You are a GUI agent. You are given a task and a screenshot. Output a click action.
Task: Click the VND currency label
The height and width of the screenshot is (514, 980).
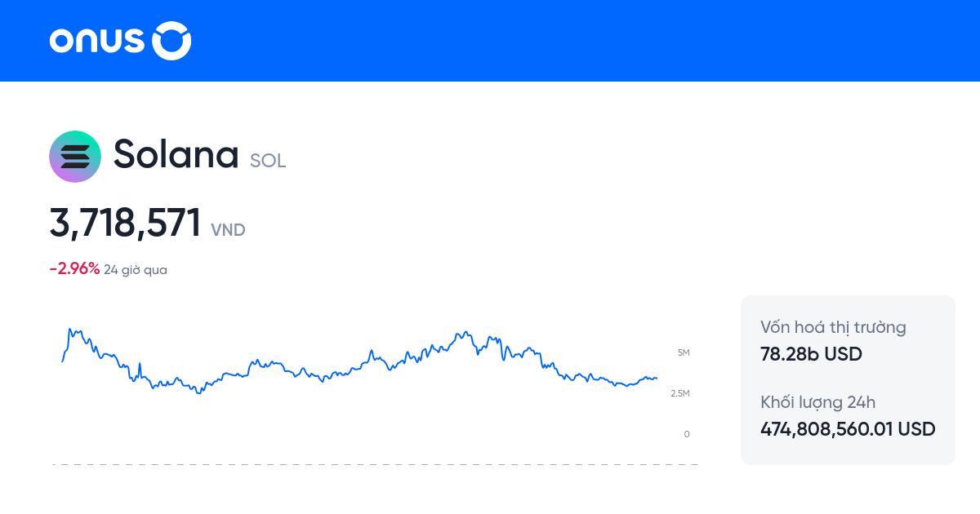(x=226, y=230)
